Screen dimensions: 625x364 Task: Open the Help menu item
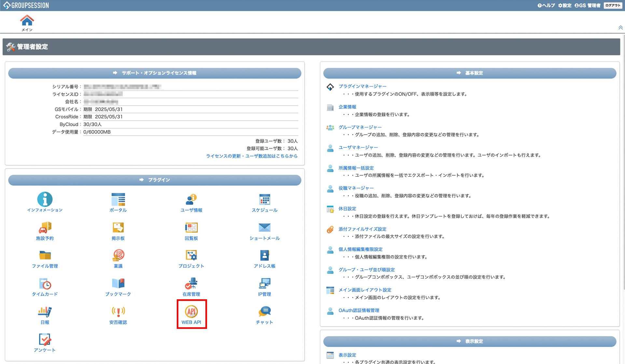[x=546, y=6]
